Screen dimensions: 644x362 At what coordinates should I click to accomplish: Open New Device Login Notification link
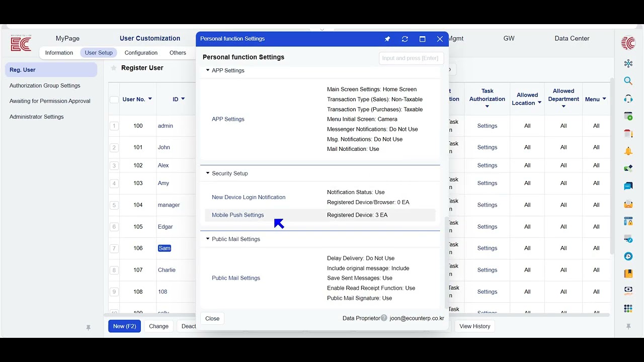tap(249, 198)
